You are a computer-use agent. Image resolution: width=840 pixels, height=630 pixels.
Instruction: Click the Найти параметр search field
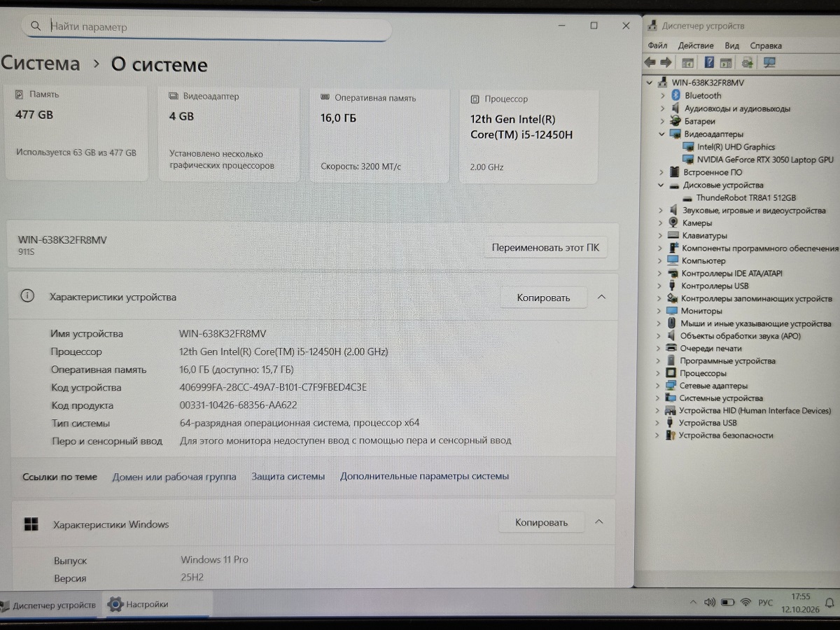(x=206, y=27)
